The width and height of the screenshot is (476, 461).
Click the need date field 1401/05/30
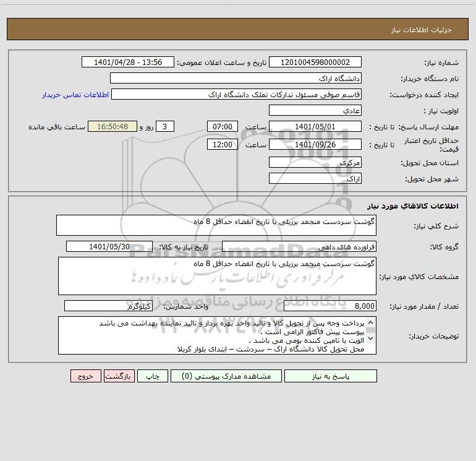coord(109,246)
